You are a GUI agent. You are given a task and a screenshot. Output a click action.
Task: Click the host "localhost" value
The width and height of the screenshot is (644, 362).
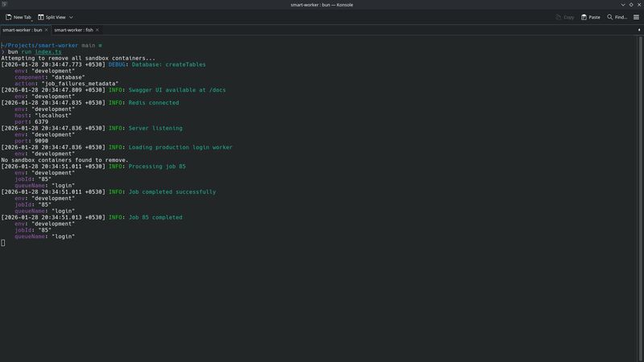53,115
